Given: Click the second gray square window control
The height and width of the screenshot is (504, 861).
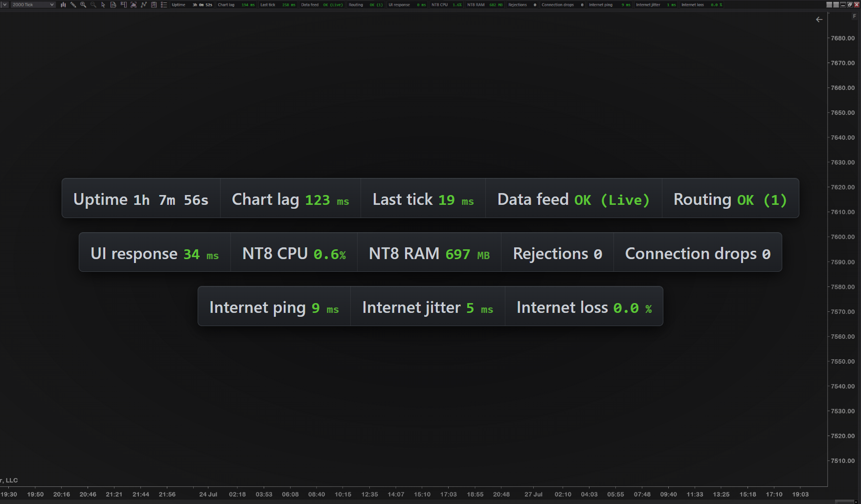Looking at the screenshot, I should coord(836,4).
